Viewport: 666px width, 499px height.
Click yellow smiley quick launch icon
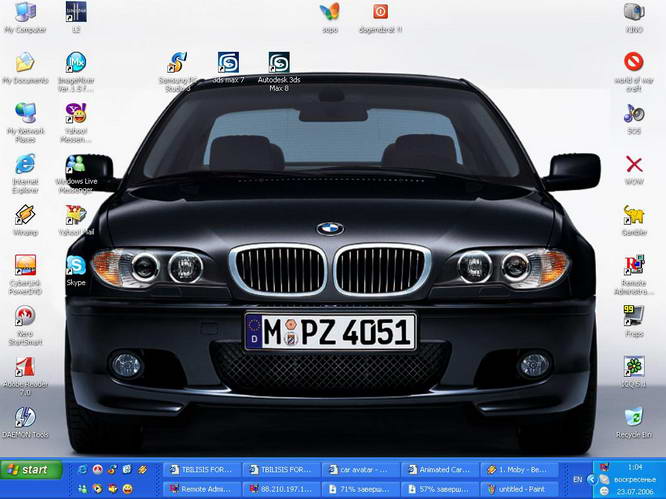(127, 489)
